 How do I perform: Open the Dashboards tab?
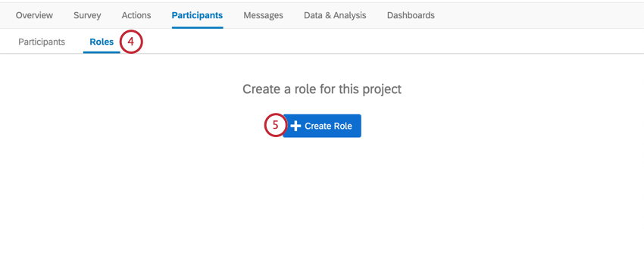[x=411, y=16]
